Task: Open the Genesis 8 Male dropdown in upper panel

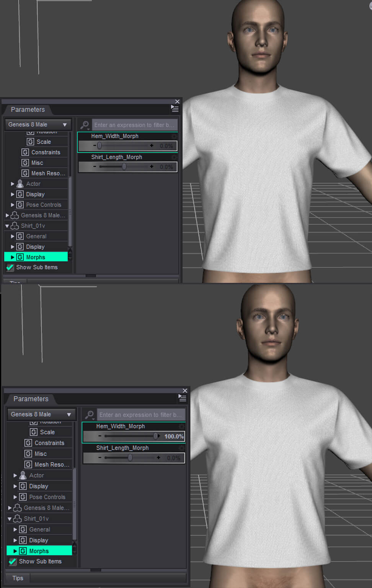Action: (38, 124)
